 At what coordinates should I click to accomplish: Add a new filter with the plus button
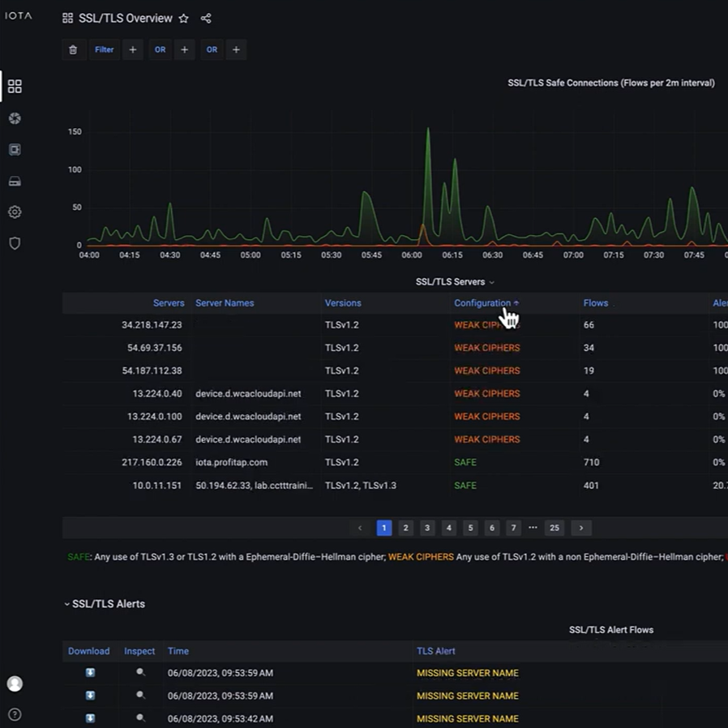point(132,49)
